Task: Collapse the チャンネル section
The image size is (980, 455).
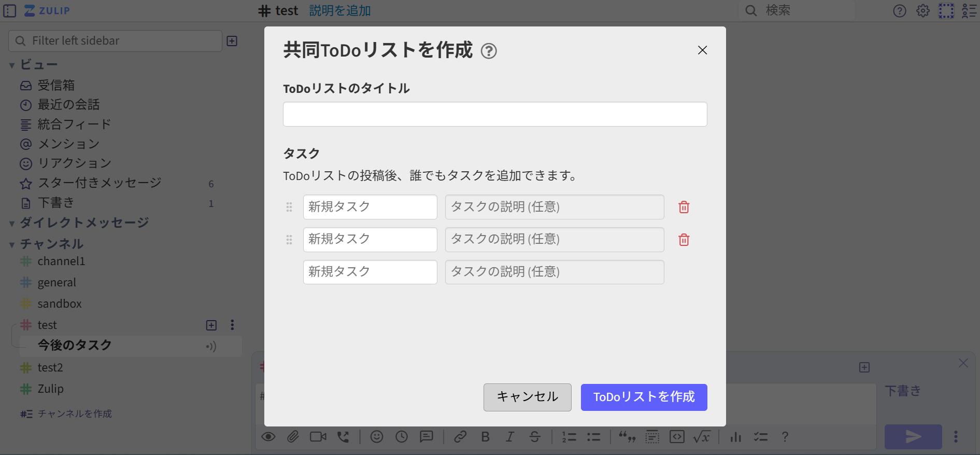Action: (x=12, y=245)
